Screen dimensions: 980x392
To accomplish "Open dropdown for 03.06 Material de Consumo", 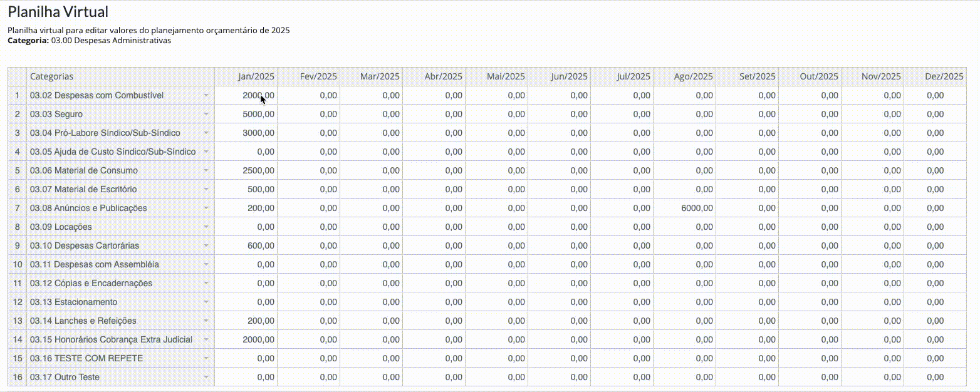I will tap(206, 170).
